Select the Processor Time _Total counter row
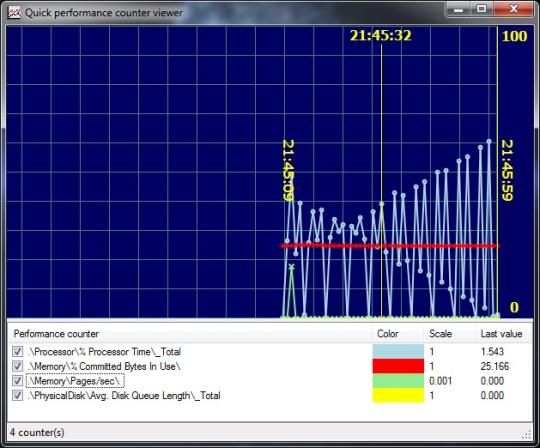 [270, 352]
